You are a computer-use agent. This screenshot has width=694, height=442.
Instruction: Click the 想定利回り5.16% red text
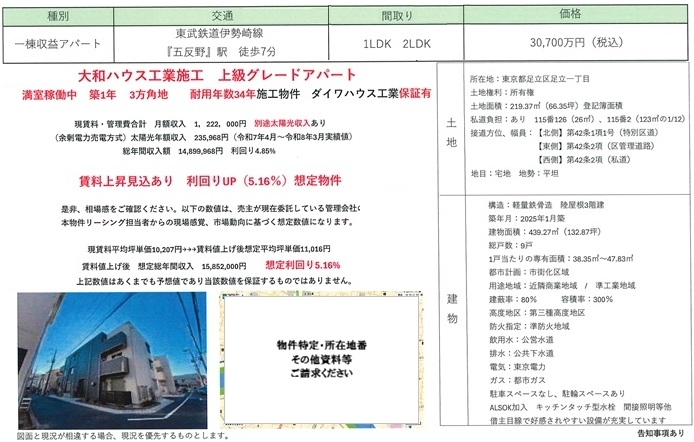[x=303, y=265]
